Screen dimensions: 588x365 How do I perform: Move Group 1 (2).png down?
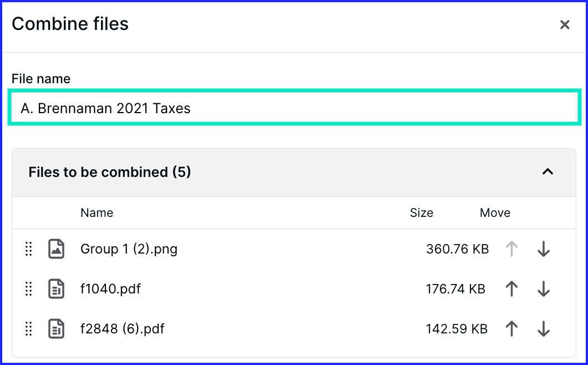pyautogui.click(x=544, y=249)
